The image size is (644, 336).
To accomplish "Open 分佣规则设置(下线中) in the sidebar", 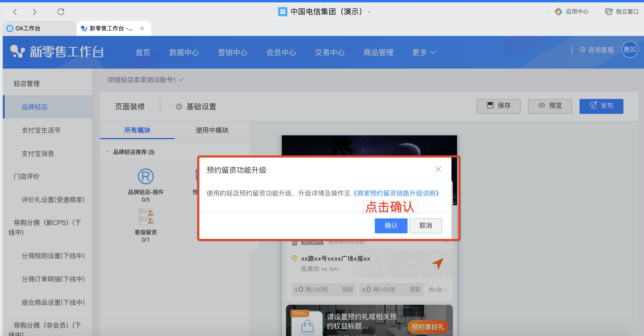I will 53,256.
